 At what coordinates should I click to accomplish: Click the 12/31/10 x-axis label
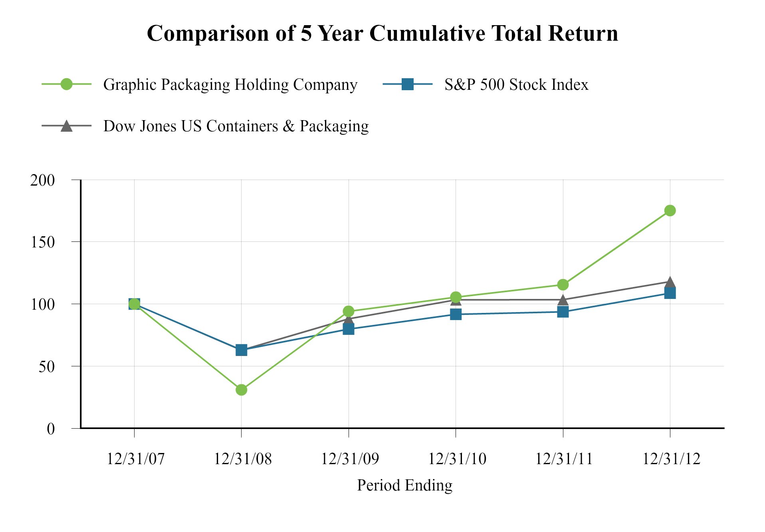(457, 459)
